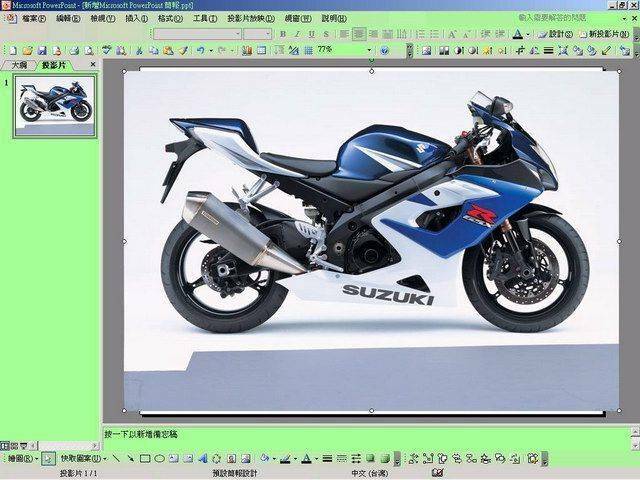Toggle Bold formatting
Viewport: 640px width, 480px height.
coord(283,34)
